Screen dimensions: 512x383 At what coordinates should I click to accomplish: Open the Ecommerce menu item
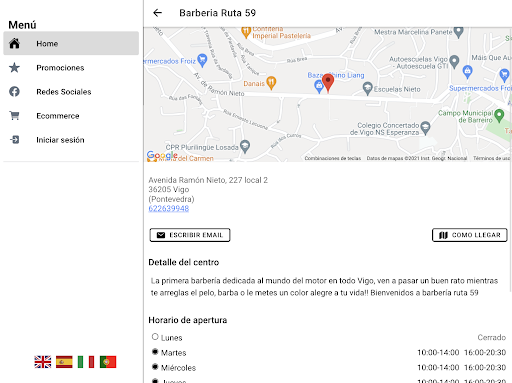point(71,116)
